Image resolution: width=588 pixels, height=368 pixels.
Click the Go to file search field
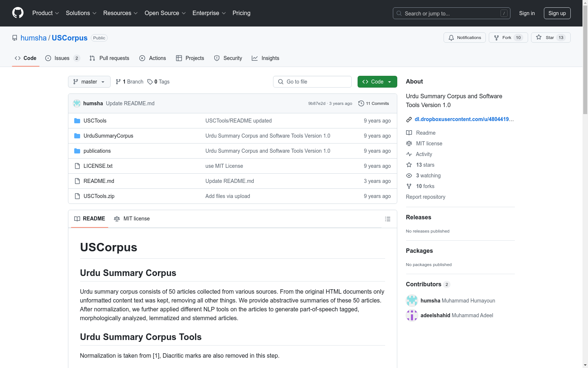[312, 82]
